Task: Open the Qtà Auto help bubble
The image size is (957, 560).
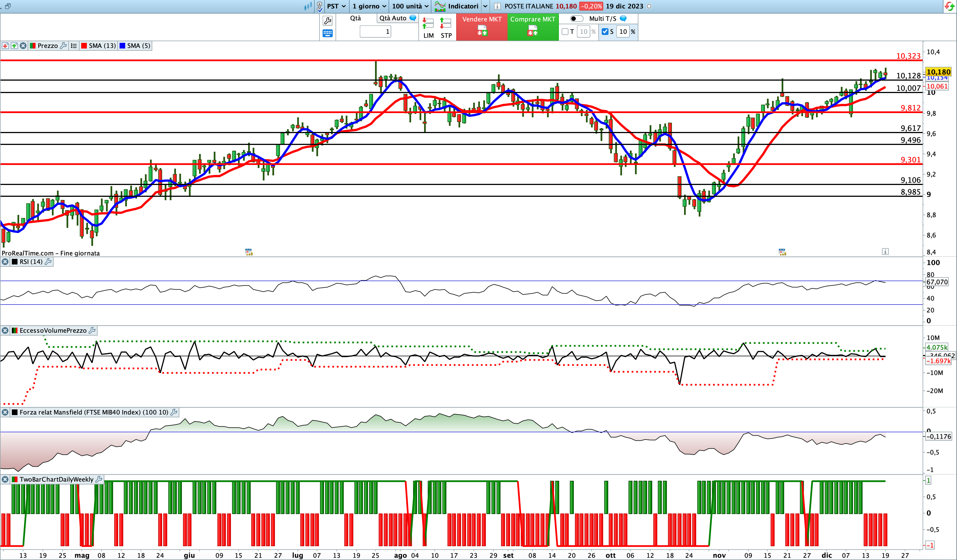Action: tap(413, 18)
